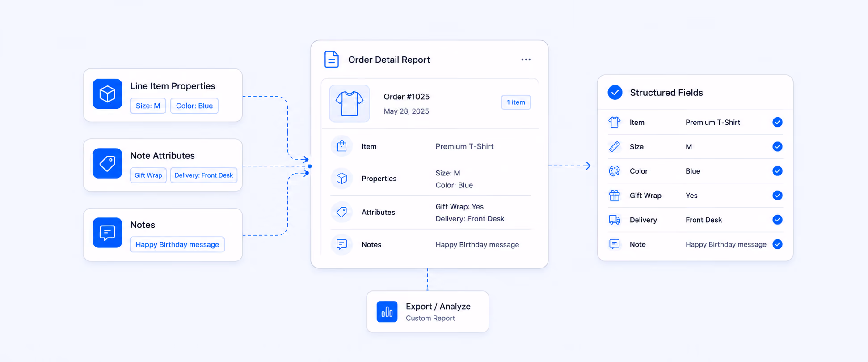Click the ruler icon beside Size field
This screenshot has height=362, width=868.
615,146
